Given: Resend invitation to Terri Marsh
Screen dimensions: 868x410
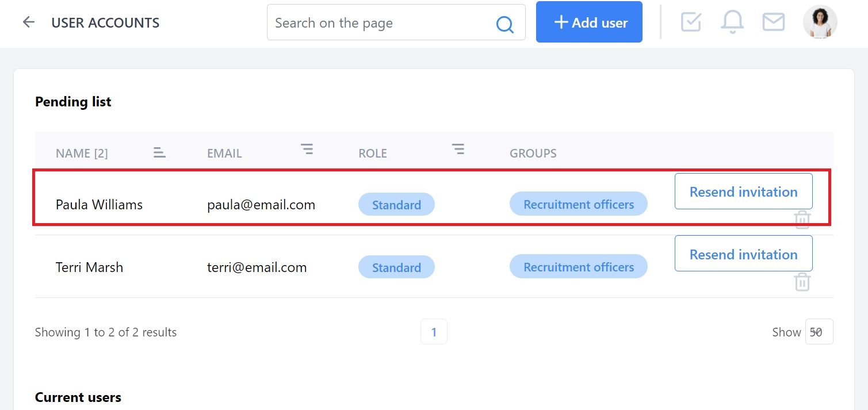Looking at the screenshot, I should tap(743, 254).
